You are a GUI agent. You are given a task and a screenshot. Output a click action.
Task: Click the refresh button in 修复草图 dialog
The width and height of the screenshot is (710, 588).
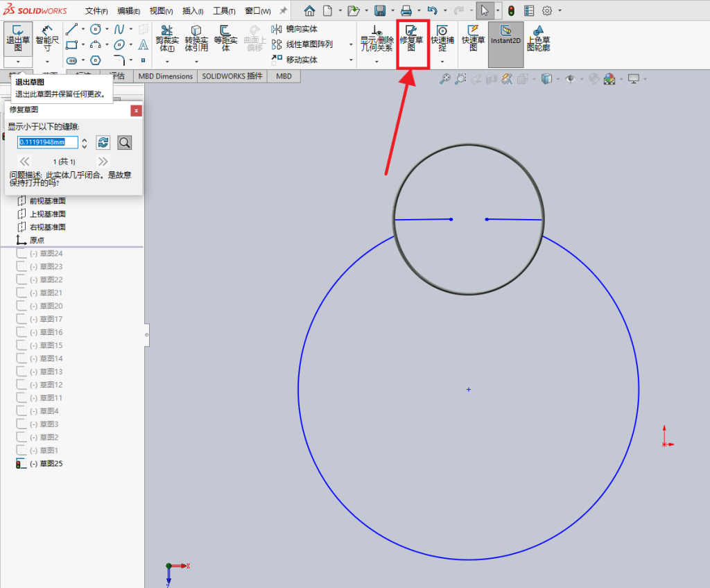click(x=103, y=143)
